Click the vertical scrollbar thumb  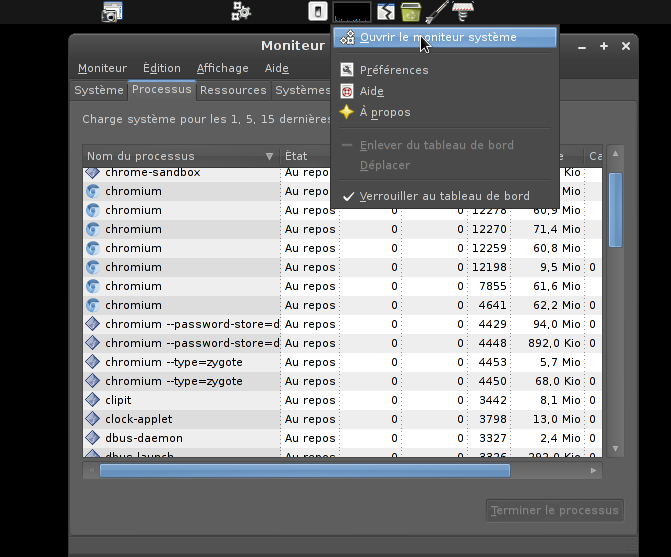tap(615, 210)
